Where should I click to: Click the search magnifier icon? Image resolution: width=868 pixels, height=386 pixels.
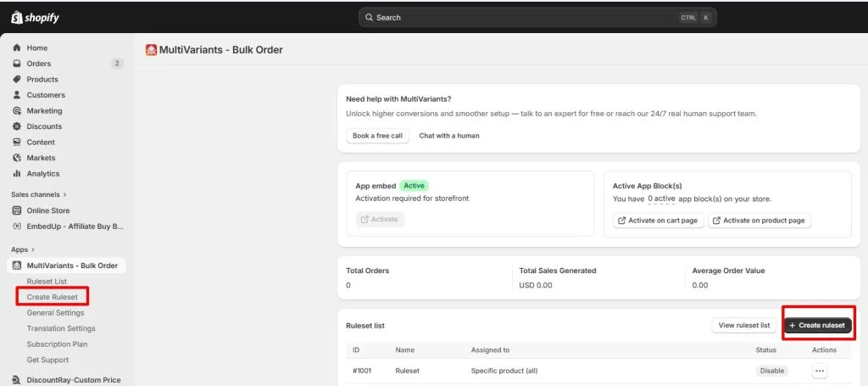point(370,18)
